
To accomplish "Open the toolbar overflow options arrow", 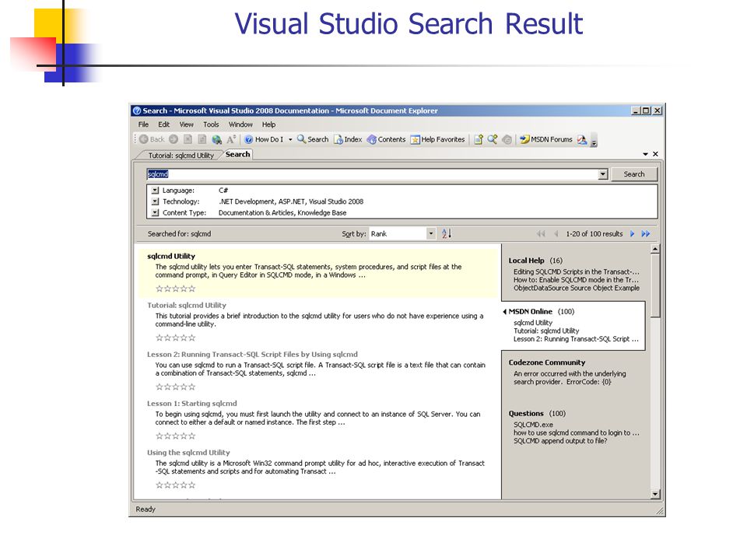I will 594,142.
